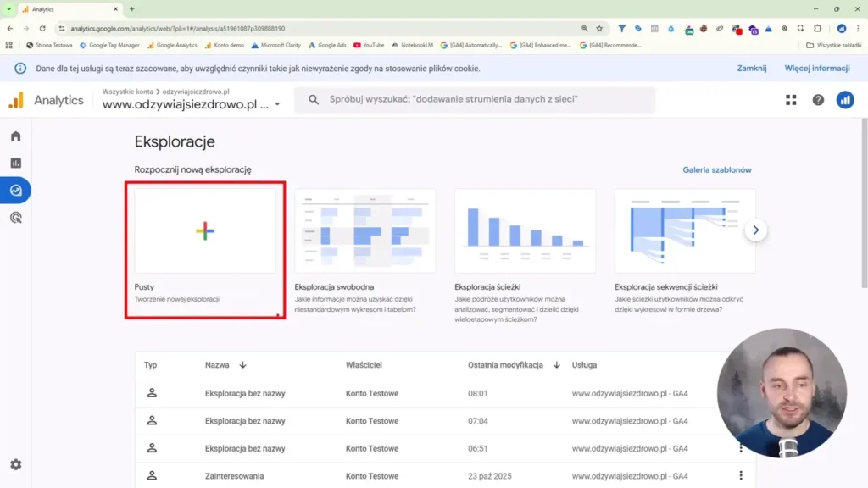Sort by Nazwa column arrow
Image resolution: width=868 pixels, height=488 pixels.
(x=242, y=365)
